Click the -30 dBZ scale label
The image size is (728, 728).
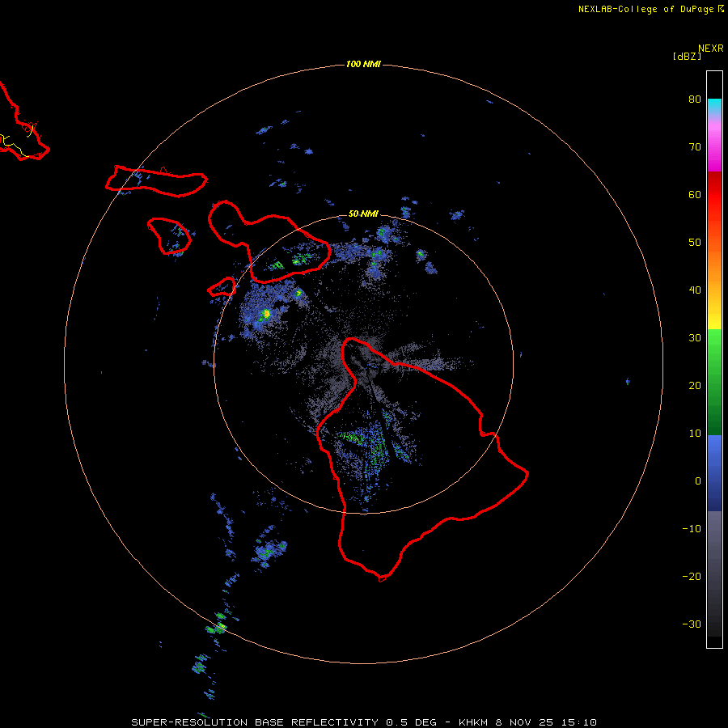pos(692,624)
